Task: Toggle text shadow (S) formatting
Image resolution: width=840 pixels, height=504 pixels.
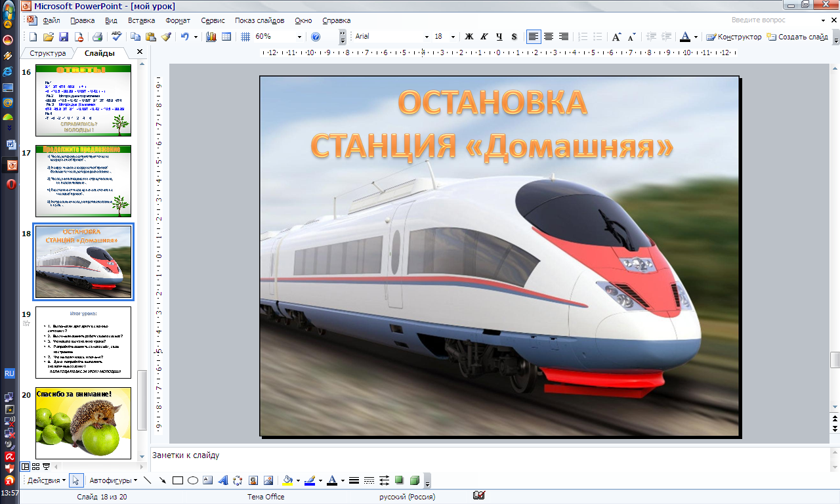Action: coord(514,37)
